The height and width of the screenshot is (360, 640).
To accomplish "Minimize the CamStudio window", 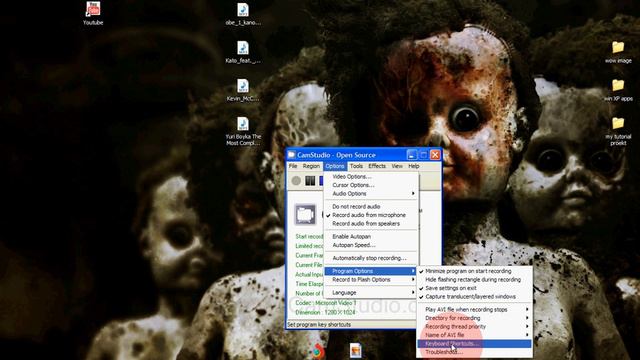I will pos(412,155).
